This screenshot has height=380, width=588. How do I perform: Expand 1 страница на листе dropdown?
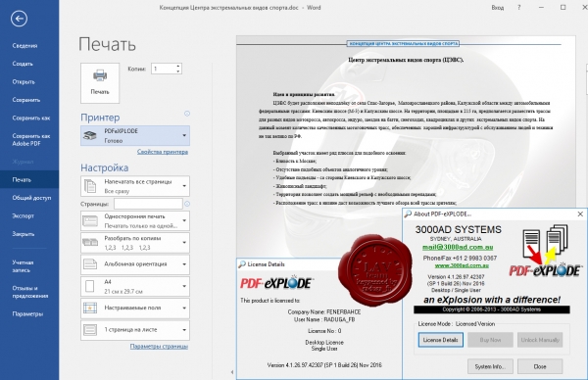(135, 330)
